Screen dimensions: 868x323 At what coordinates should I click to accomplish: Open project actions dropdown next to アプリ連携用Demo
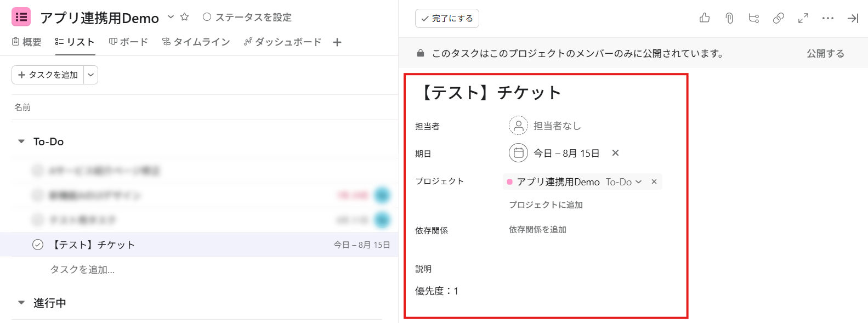tap(171, 17)
